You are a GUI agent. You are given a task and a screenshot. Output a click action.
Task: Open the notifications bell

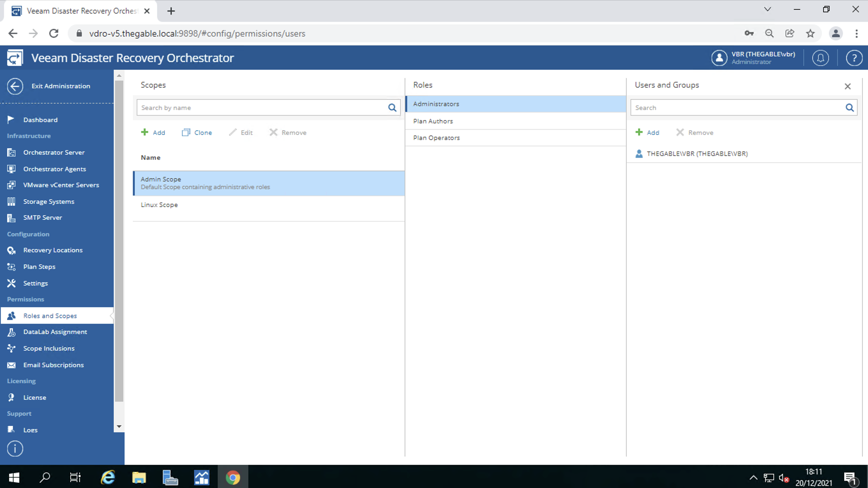point(820,58)
